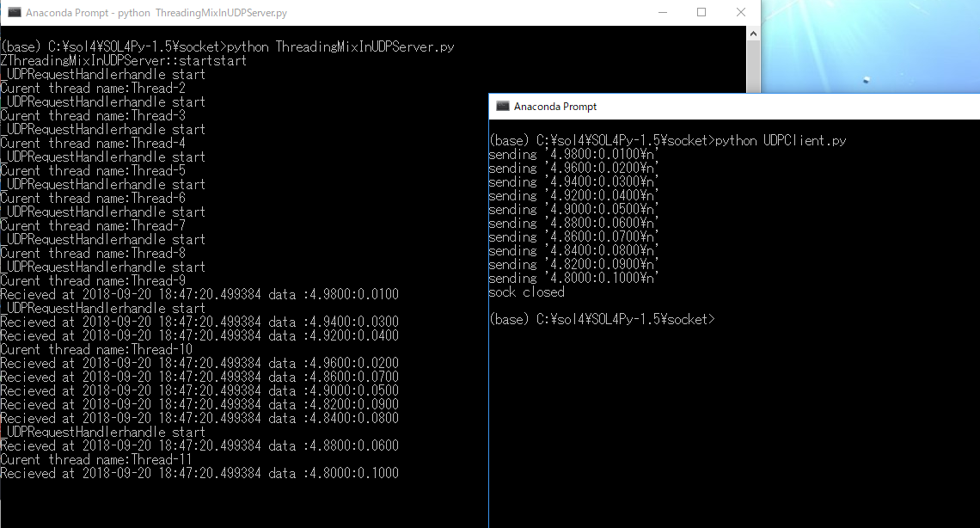Click the 'Curent thread name:Thread-11' line
Screen dimensions: 980x528
tap(97, 459)
